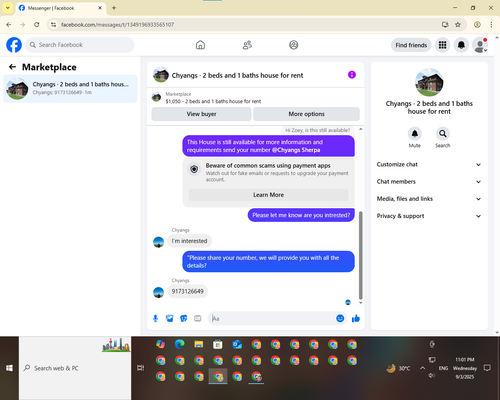Open Task View on taskbar
Screen dimensions: 500x400
[141, 368]
